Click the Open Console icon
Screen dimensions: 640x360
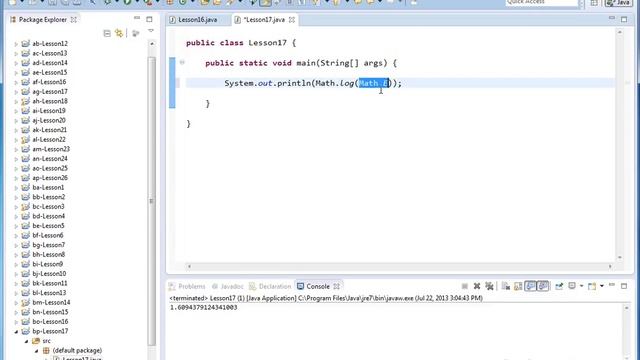pos(592,286)
